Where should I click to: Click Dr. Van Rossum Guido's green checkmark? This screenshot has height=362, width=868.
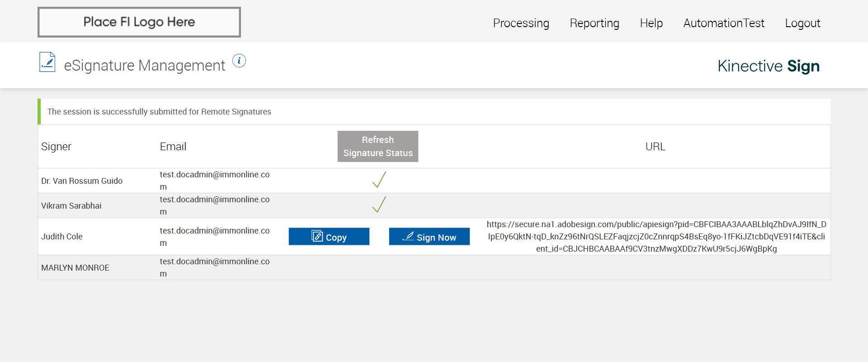click(379, 180)
